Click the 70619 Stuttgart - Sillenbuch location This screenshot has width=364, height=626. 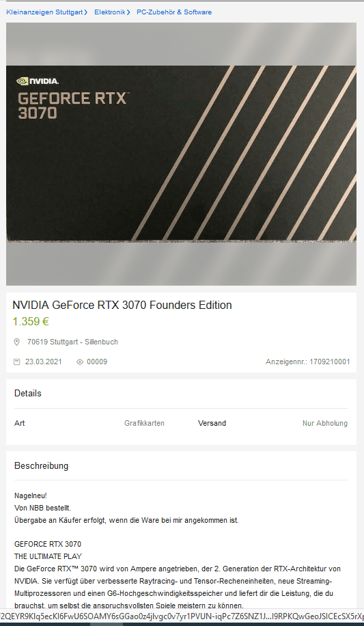click(72, 342)
